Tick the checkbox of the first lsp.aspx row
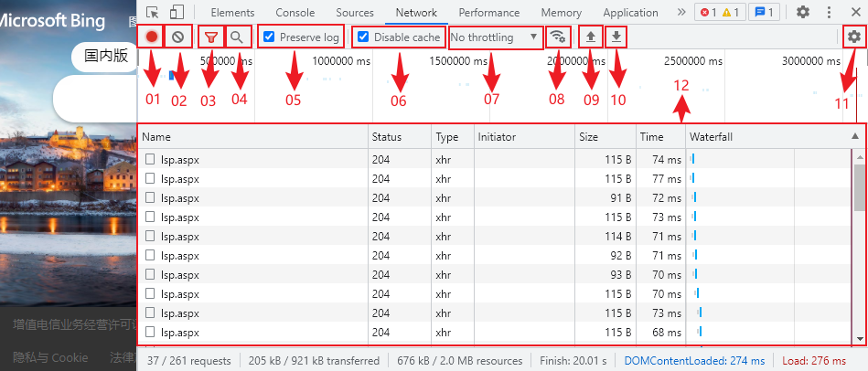 (150, 159)
